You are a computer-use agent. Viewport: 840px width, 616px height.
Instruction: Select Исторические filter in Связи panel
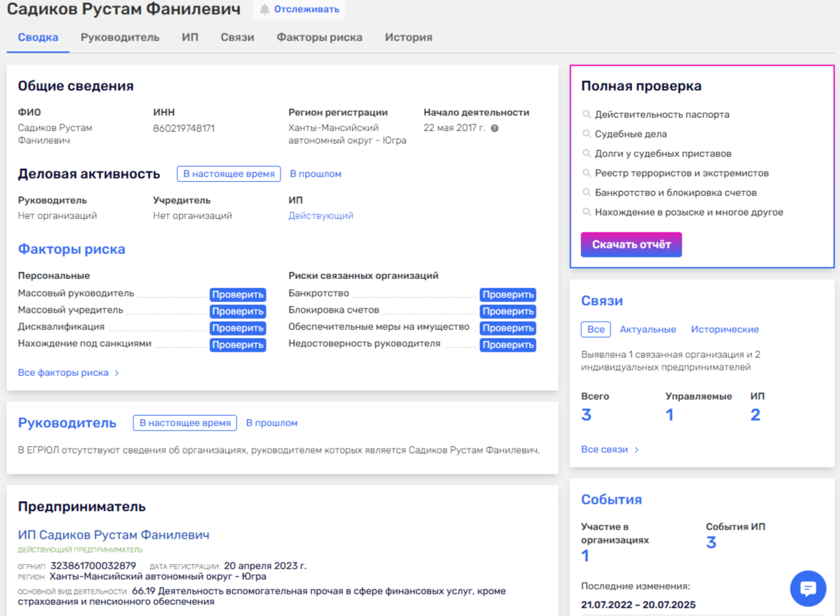725,329
